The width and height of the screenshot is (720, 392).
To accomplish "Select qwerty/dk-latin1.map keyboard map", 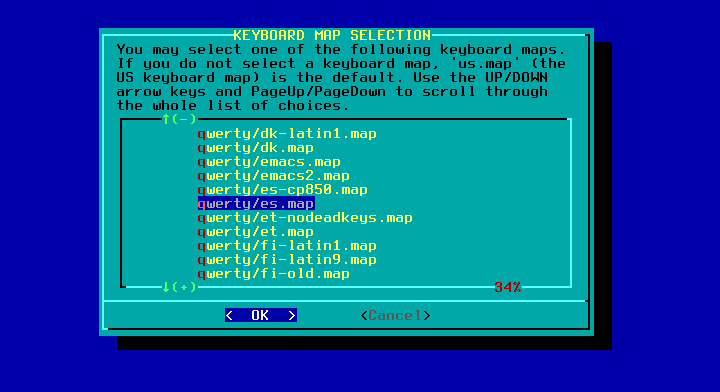I will click(x=287, y=134).
